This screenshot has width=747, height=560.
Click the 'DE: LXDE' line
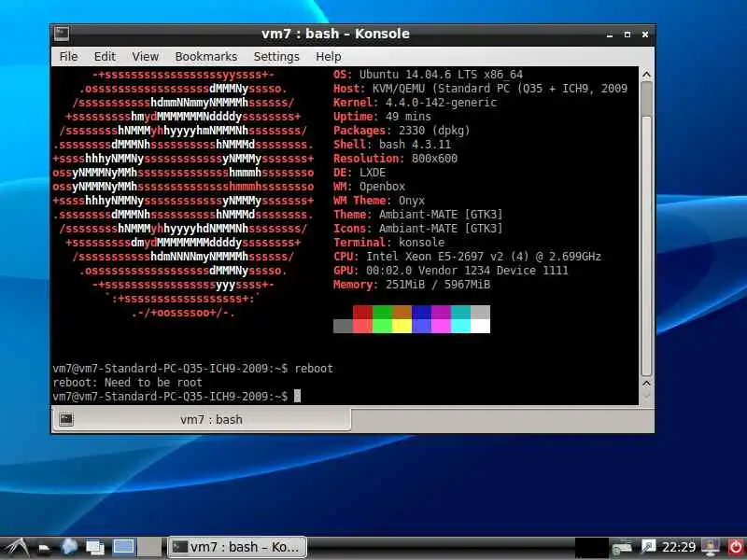pyautogui.click(x=359, y=173)
